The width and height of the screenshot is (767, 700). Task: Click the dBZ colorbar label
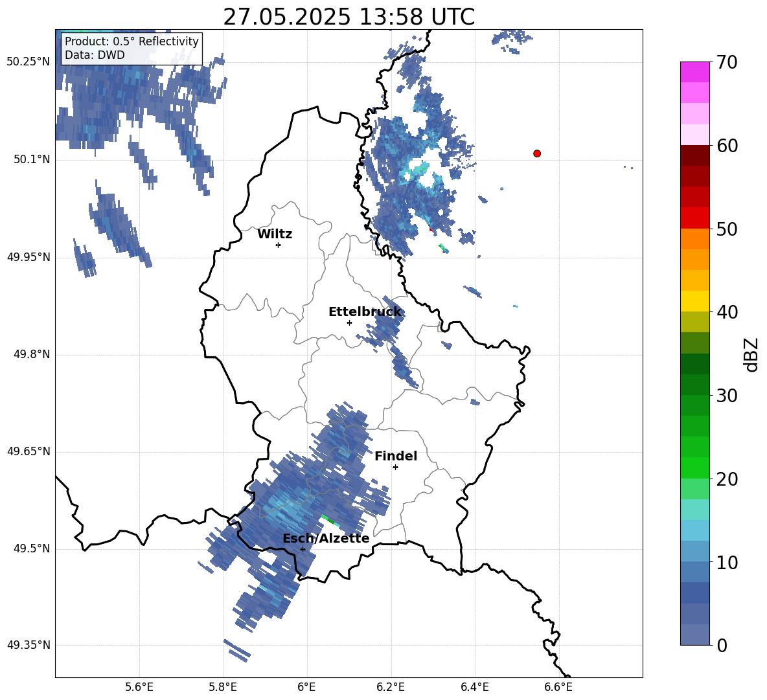point(752,355)
